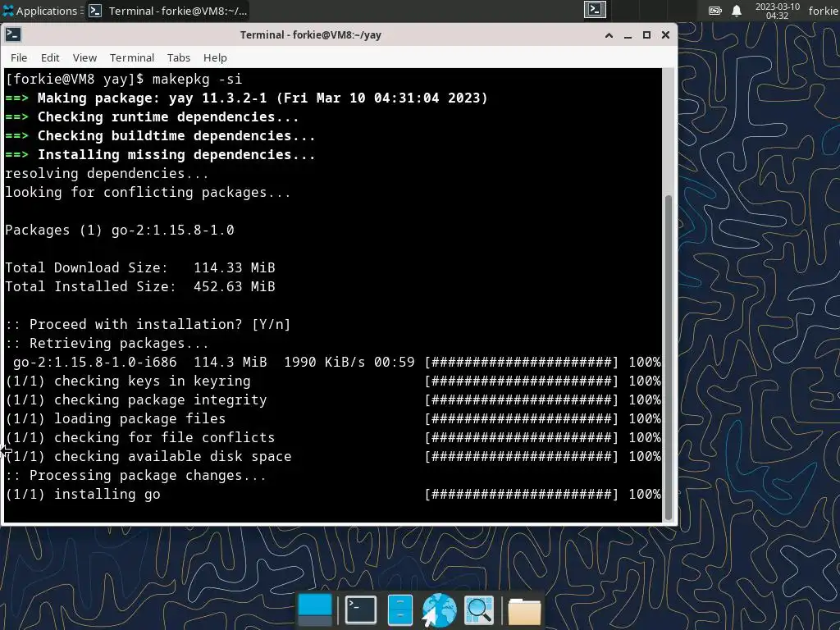This screenshot has height=630, width=840.
Task: Click 'Checking buildtime dependencies...' line
Action: click(160, 135)
